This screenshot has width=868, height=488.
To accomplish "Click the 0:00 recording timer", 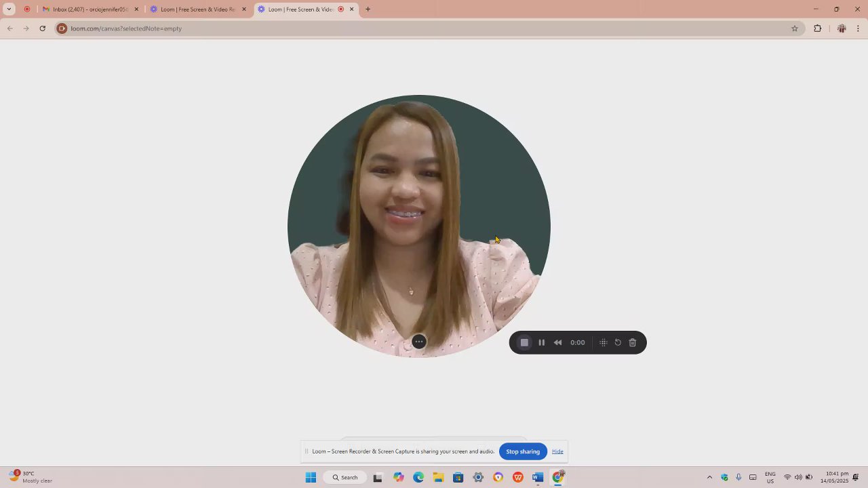I will point(578,342).
